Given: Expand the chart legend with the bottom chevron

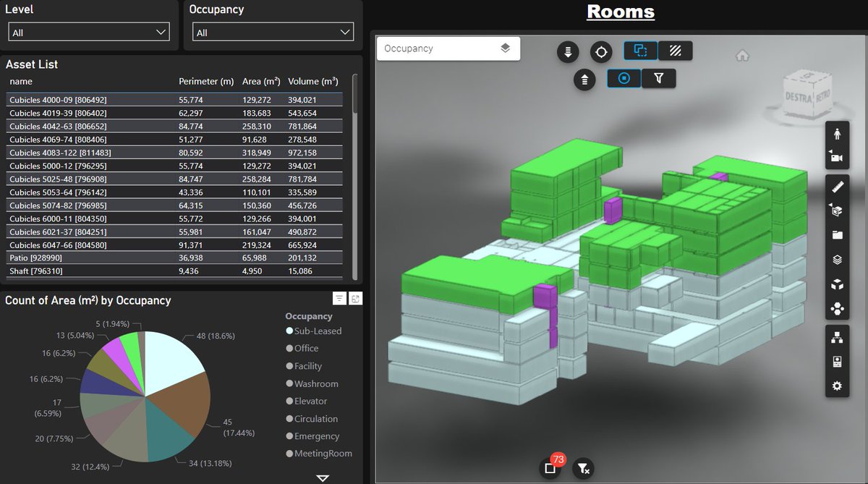Looking at the screenshot, I should pos(321,478).
